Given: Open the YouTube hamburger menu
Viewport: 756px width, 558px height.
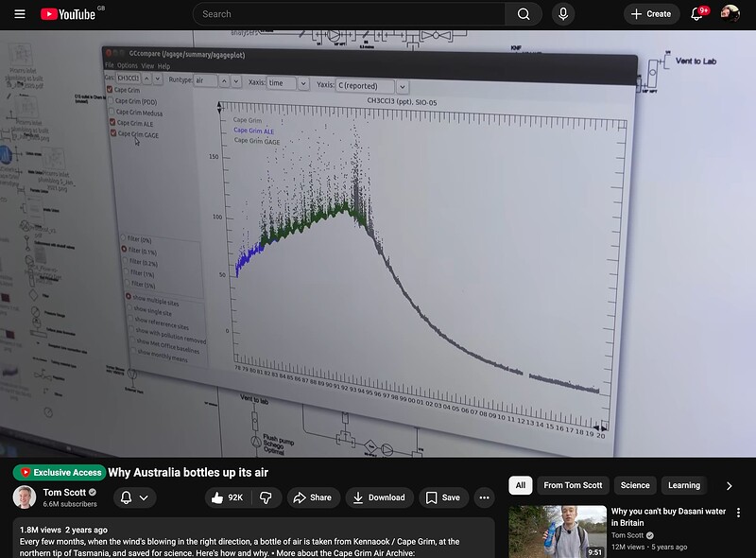Looking at the screenshot, I should [19, 14].
